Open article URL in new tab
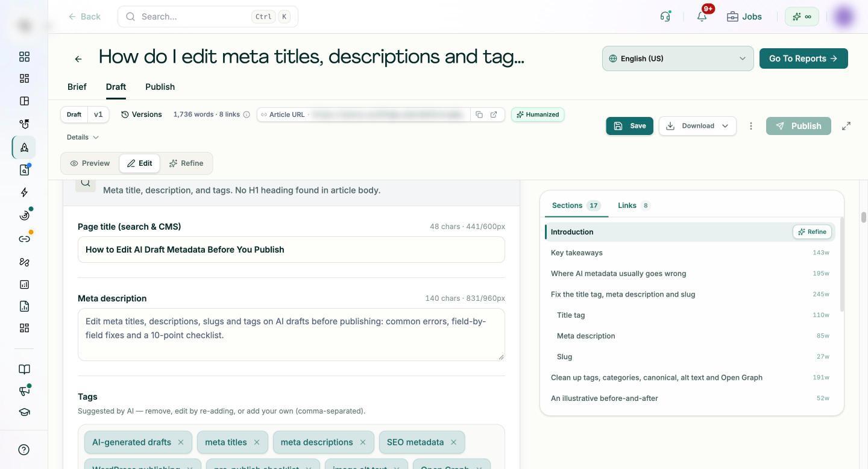The height and width of the screenshot is (469, 868). (x=494, y=115)
